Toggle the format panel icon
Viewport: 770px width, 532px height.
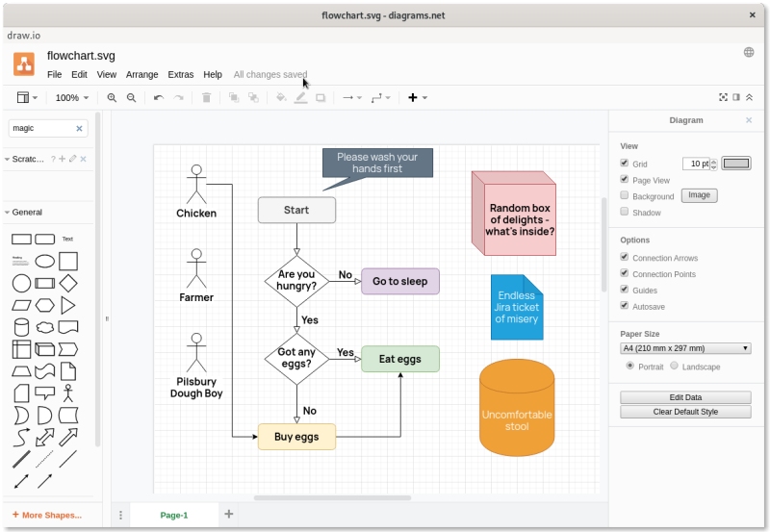click(735, 97)
